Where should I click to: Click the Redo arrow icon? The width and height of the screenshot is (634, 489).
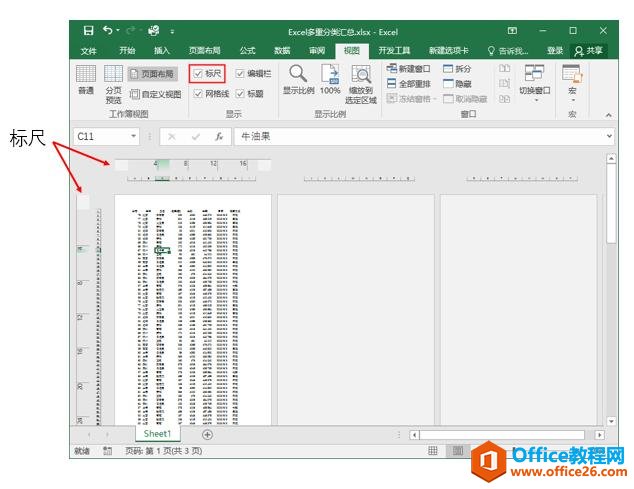[131, 30]
